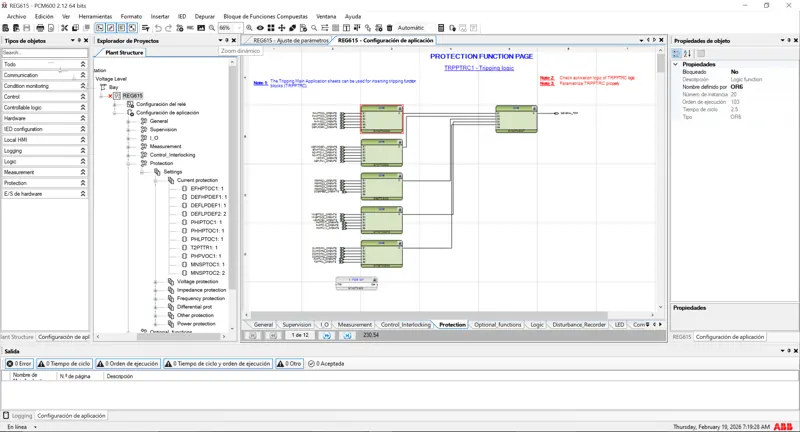The height and width of the screenshot is (432, 800).
Task: Click the calculator icon in toolbar
Action: click(441, 28)
